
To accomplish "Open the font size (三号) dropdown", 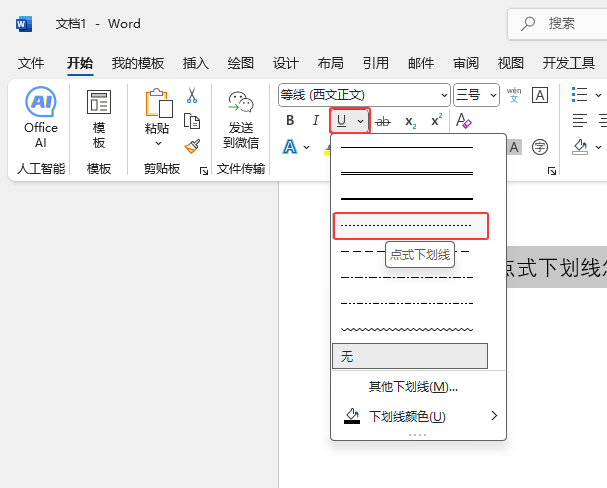I will tap(493, 95).
